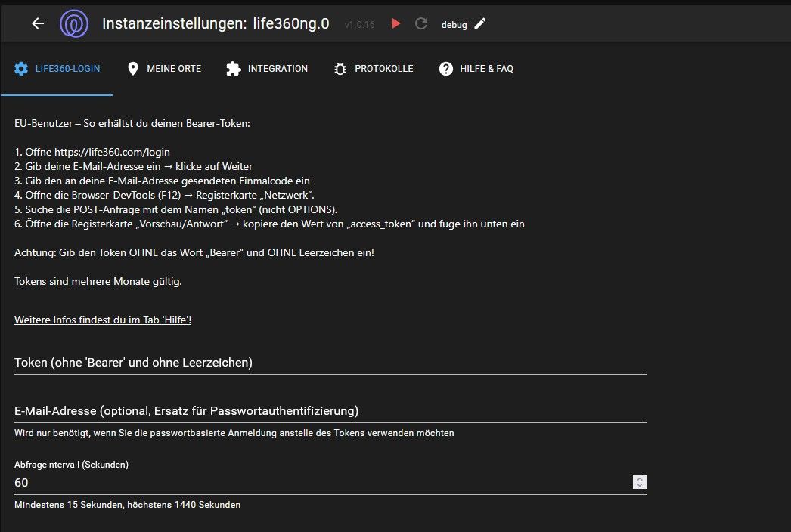This screenshot has height=532, width=791.
Task: Focus the E-Mail-Adresse input field
Action: click(330, 411)
